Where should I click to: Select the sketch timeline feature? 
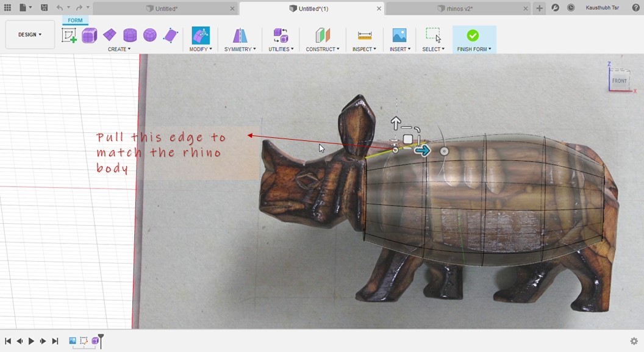pyautogui.click(x=84, y=340)
